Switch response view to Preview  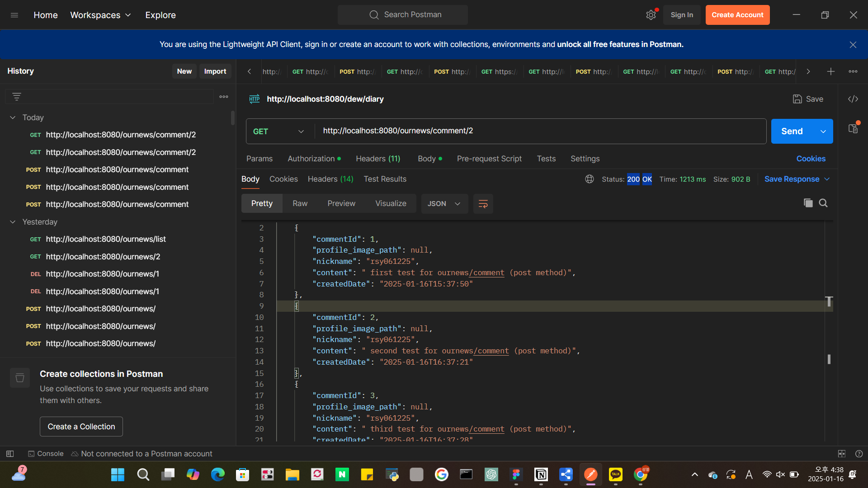341,204
